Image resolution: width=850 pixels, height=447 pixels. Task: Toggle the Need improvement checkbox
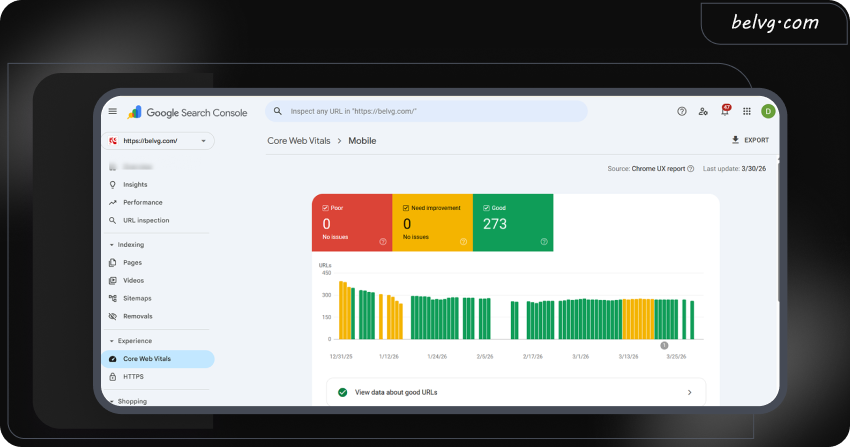[405, 208]
